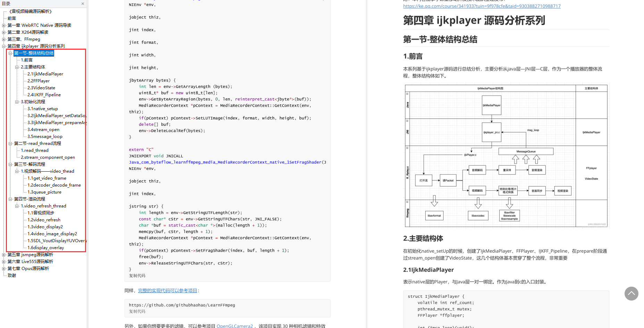Open 1.4video_image_display2 entry
Screen dimensions: 644x328
pyautogui.click(x=52, y=234)
